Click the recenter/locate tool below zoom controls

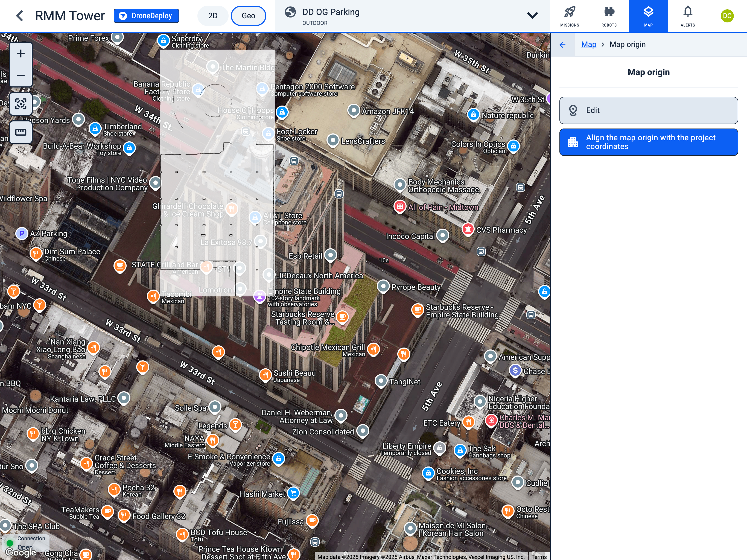(x=21, y=104)
